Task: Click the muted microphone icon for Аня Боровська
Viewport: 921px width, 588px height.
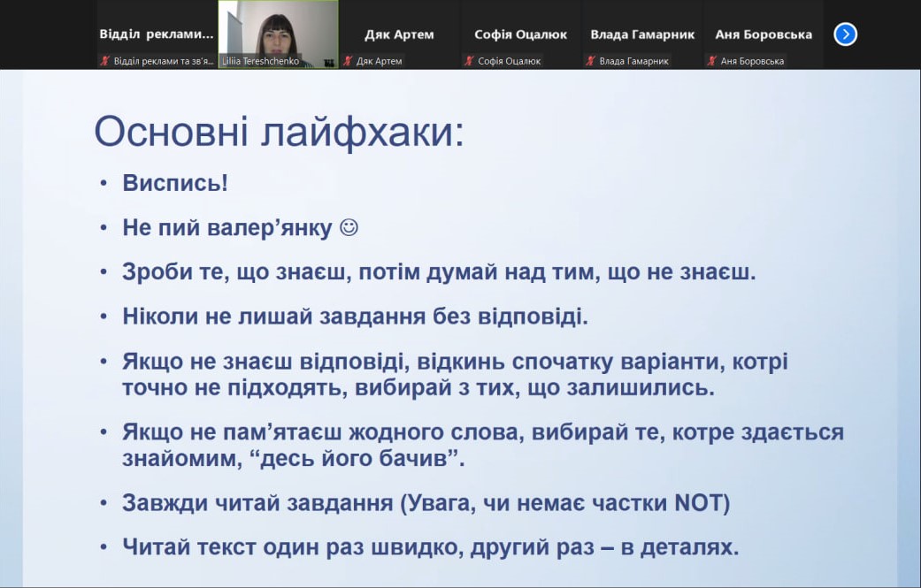Action: pos(711,61)
